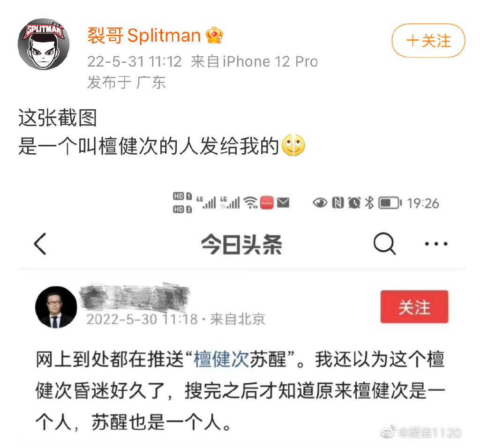
Task: Tap the eye comfort status icon
Action: (x=320, y=203)
